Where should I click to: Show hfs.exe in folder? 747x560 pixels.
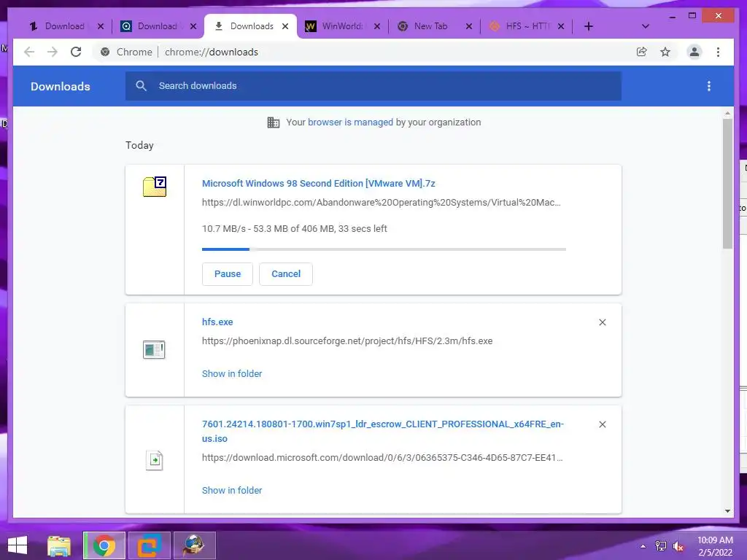[x=232, y=374]
